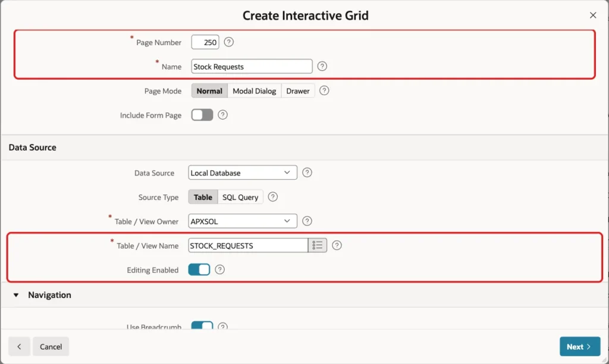Select Modal Dialog page mode
The width and height of the screenshot is (609, 364).
click(255, 91)
